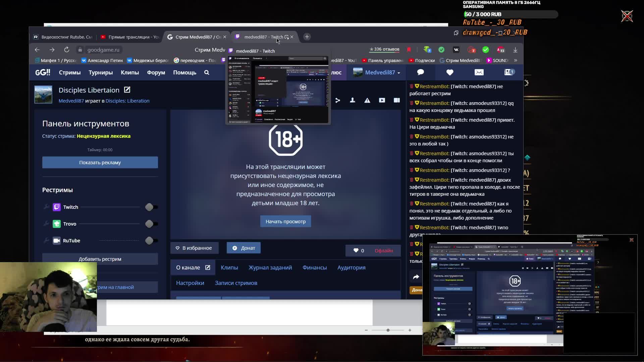The height and width of the screenshot is (362, 644).
Task: Click the share arrow icon below chat
Action: 416,277
